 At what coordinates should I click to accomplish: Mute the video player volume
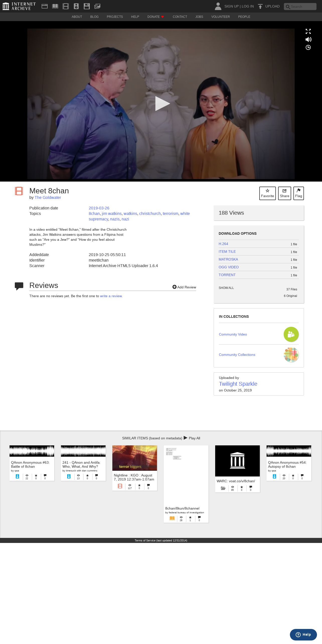pos(308,39)
